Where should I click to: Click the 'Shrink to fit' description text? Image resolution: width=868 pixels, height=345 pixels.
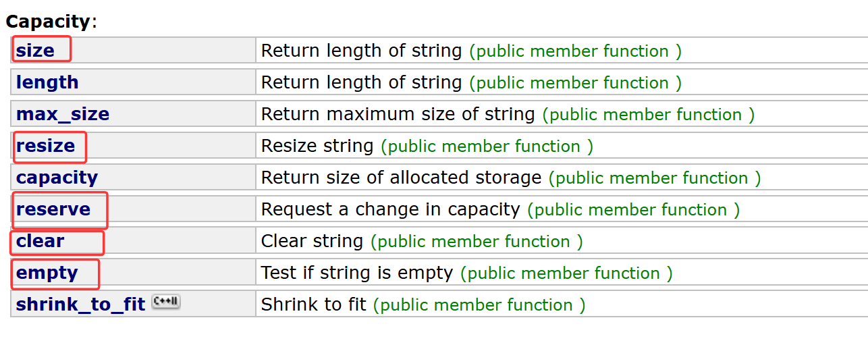[314, 304]
